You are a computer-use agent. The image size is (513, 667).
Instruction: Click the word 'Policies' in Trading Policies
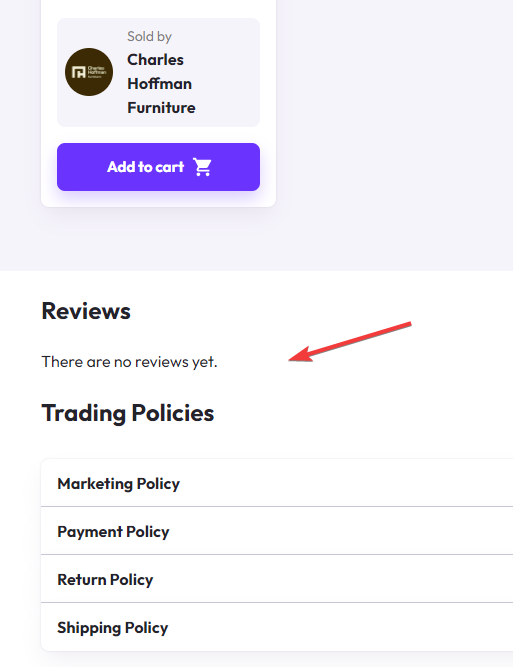click(x=173, y=413)
